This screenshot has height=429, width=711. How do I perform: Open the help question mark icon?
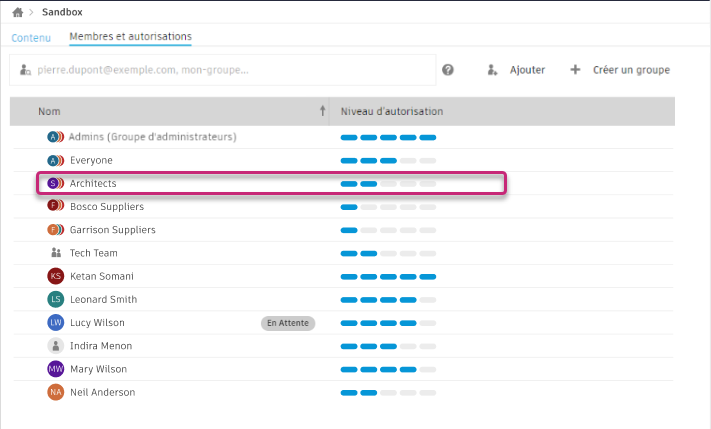click(x=448, y=70)
